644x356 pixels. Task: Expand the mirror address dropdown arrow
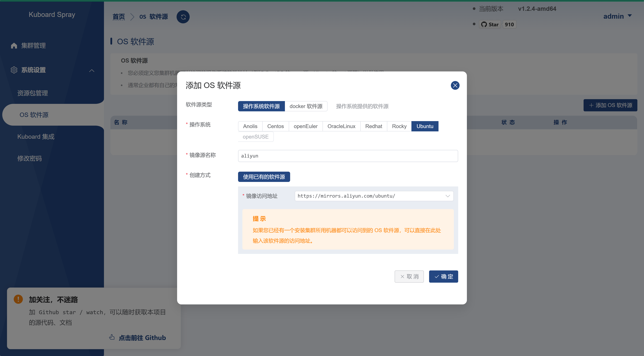[x=448, y=196]
